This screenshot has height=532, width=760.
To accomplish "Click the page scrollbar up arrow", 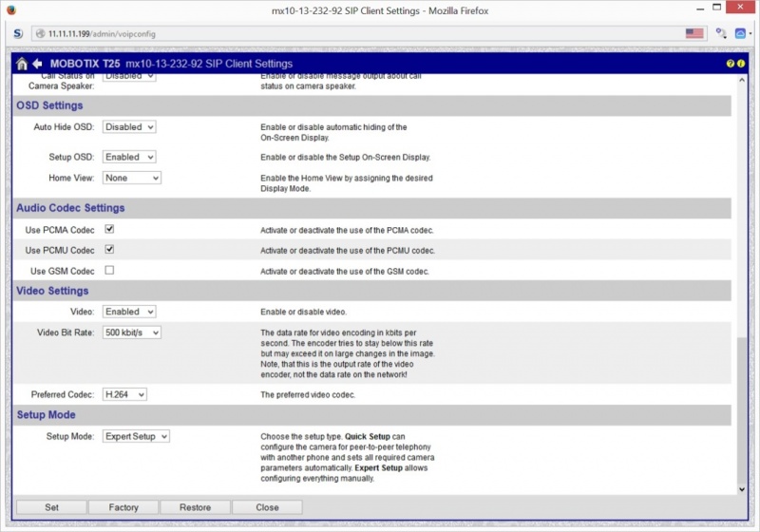I will click(742, 81).
